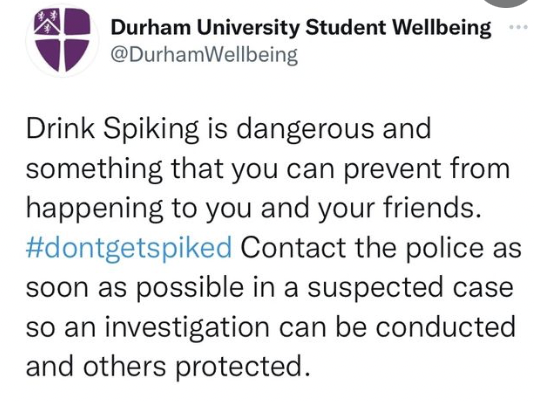Click the word "something" in the tweet
Viewport: 534px width, 402px height.
(x=94, y=169)
